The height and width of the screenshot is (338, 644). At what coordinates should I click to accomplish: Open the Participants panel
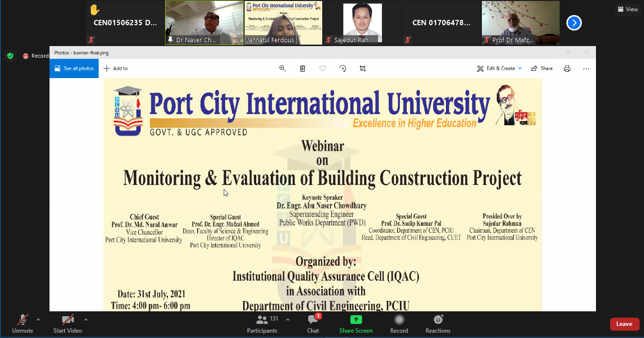(262, 324)
